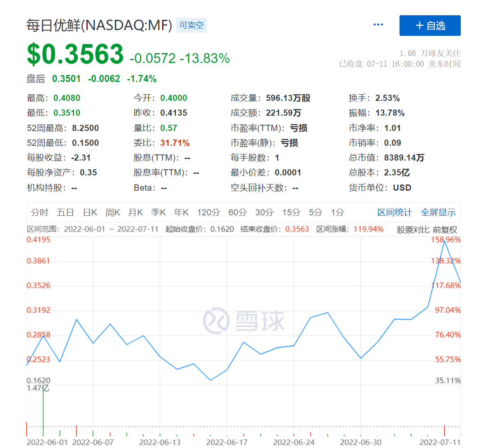Click the 52周最低 value 0.1500
This screenshot has height=448, width=483.
[85, 143]
